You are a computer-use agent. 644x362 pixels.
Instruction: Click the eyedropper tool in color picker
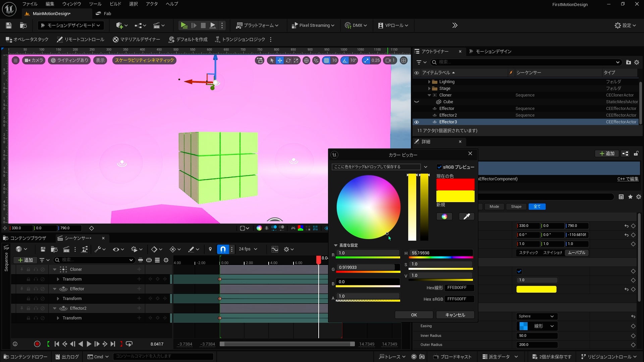[466, 217]
